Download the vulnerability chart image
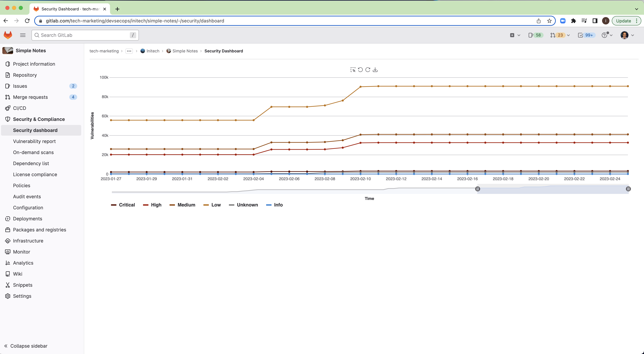The height and width of the screenshot is (354, 644). click(x=375, y=70)
